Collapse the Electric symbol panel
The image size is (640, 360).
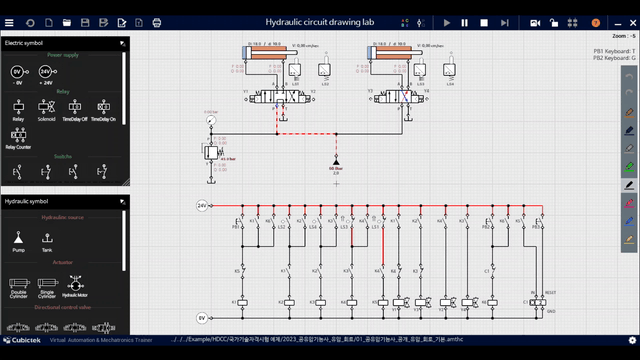tap(122, 43)
